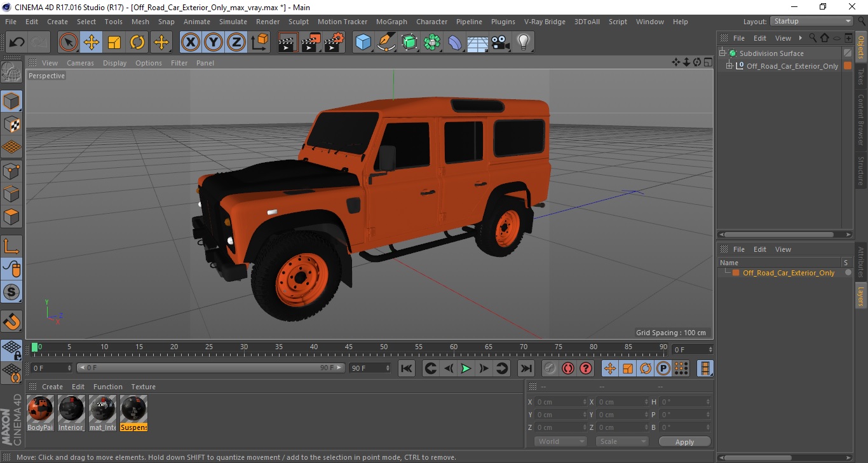Click the orange layer color swatch
This screenshot has height=463, width=868.
[x=736, y=273]
